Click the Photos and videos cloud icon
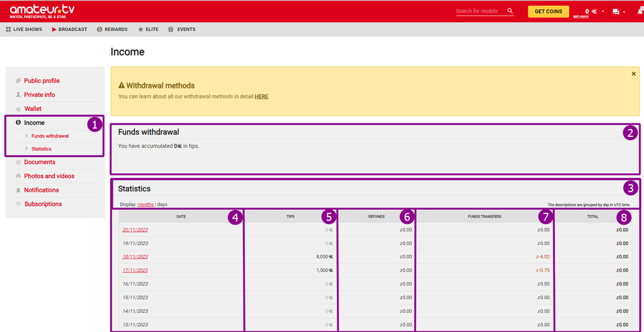644x332 pixels. click(x=18, y=176)
